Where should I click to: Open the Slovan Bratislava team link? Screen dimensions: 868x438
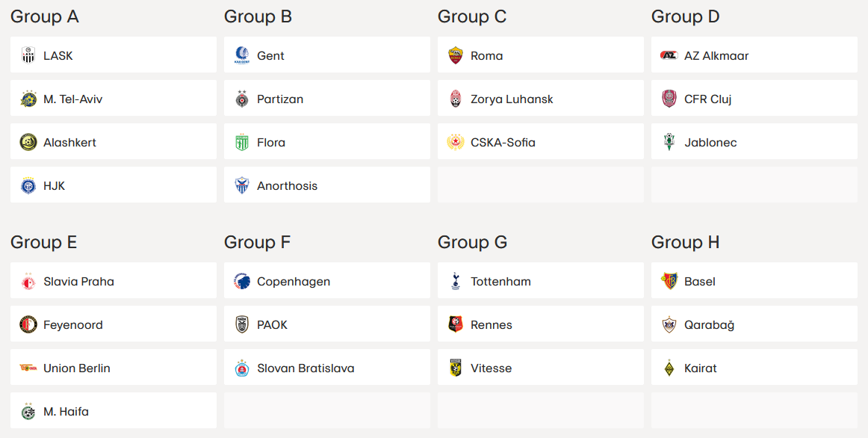click(x=306, y=368)
